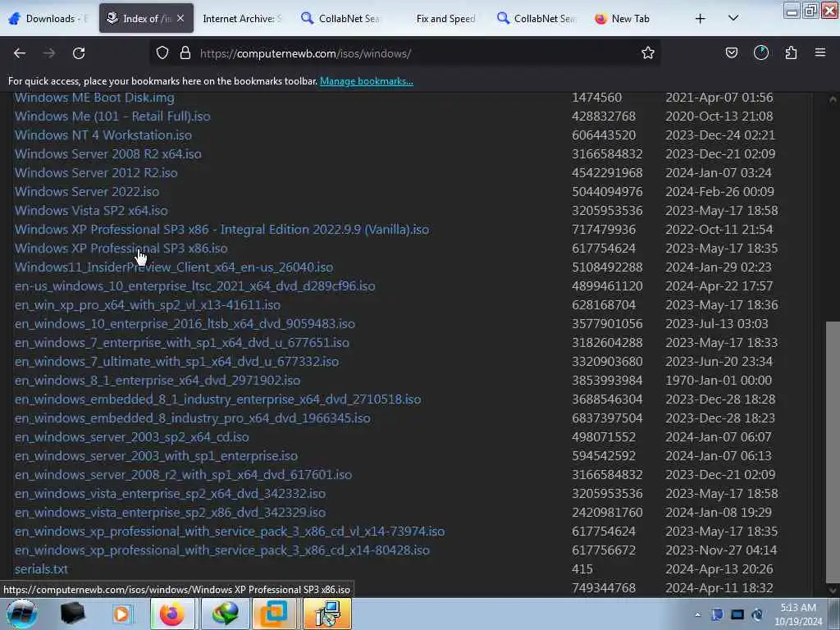Open the computer installer taskbar icon

point(327,614)
